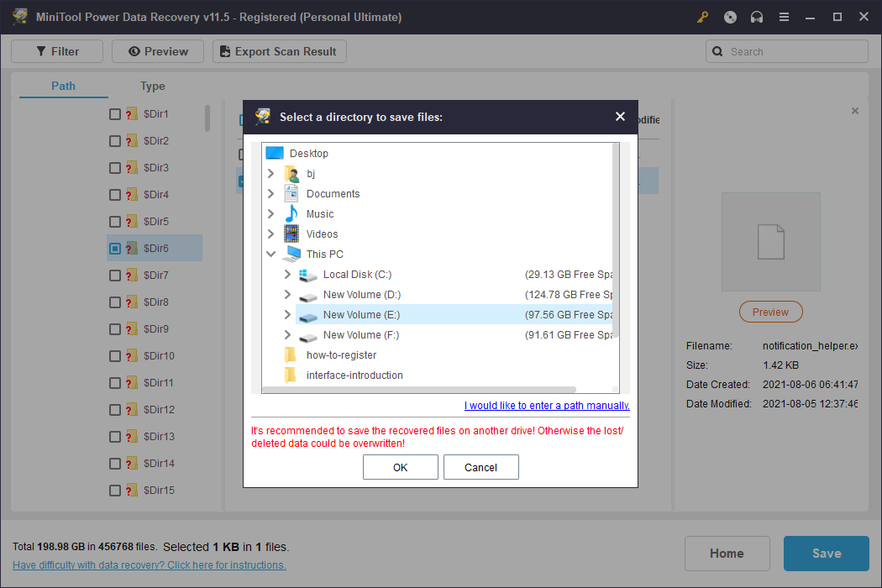Check the $Dir8 checkbox
The height and width of the screenshot is (588, 882).
click(x=115, y=302)
